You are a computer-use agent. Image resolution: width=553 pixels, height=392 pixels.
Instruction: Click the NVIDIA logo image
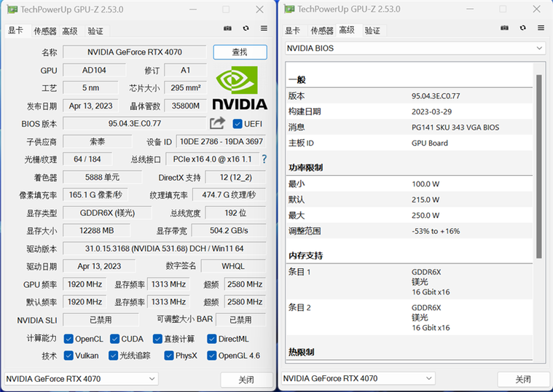[240, 88]
